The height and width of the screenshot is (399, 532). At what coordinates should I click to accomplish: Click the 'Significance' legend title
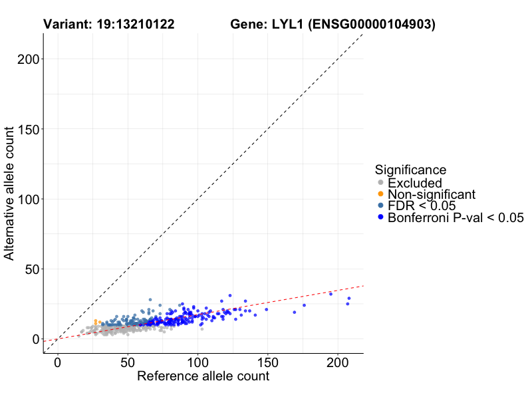[x=410, y=170]
